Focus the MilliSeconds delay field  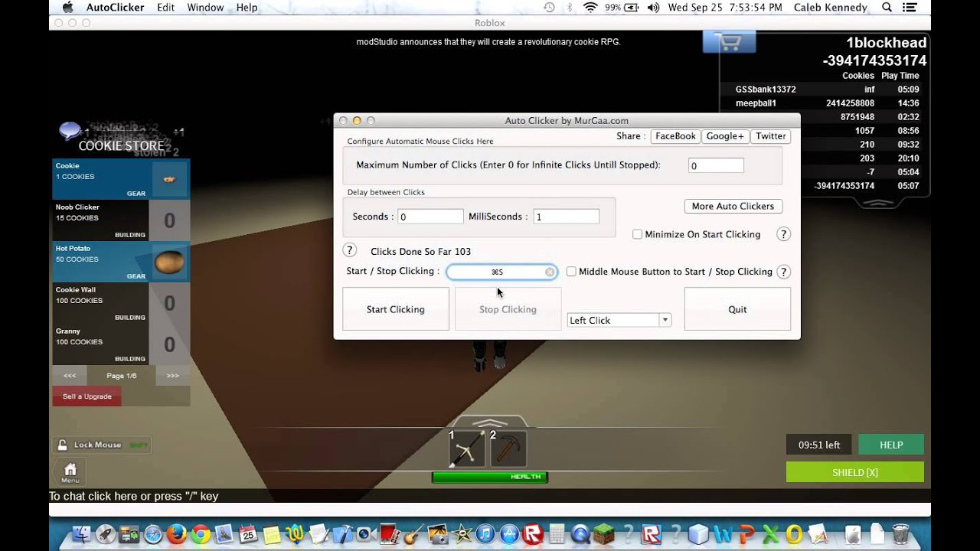(566, 217)
